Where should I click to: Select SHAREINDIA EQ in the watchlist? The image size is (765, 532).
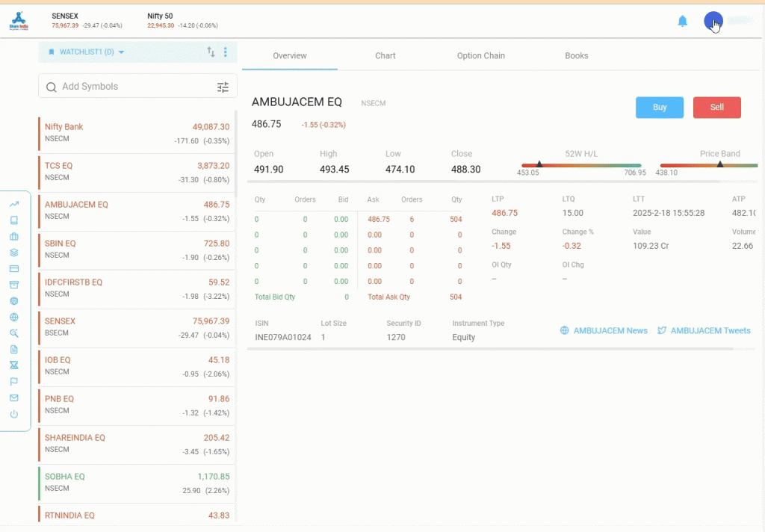point(137,444)
